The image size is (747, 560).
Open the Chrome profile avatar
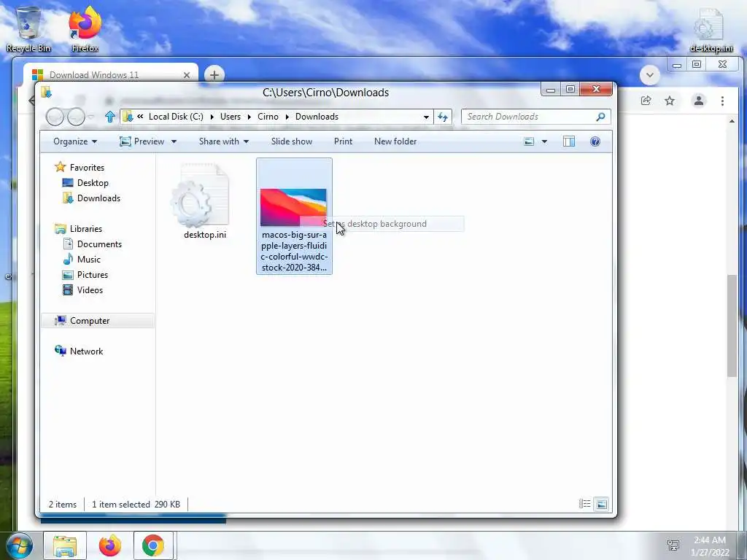point(699,101)
